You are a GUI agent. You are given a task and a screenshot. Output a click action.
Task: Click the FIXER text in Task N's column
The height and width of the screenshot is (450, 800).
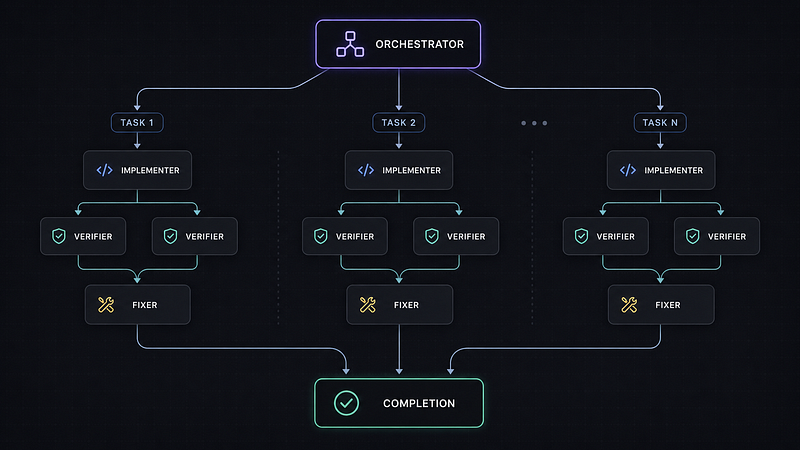(x=668, y=305)
